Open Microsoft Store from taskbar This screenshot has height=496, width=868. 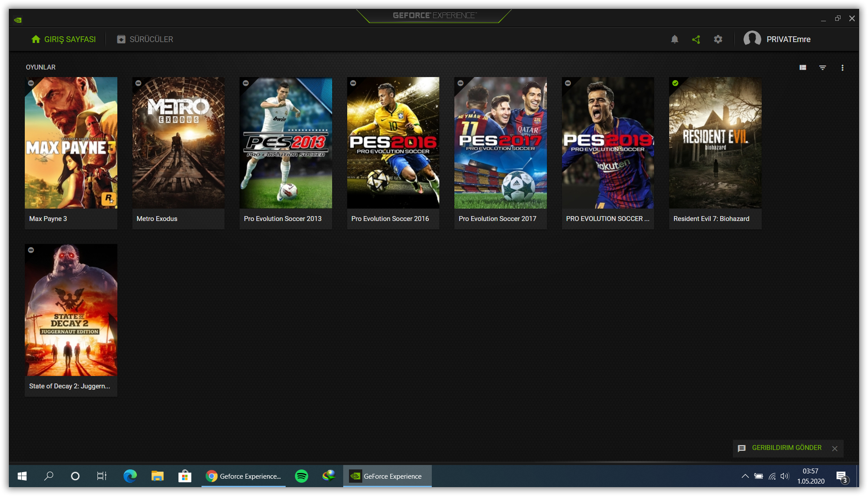(x=185, y=476)
